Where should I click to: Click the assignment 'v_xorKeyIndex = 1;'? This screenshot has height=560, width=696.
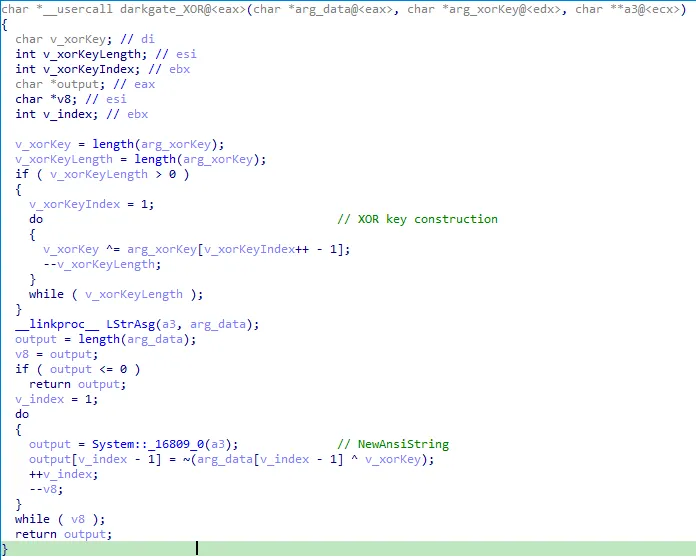tap(92, 204)
